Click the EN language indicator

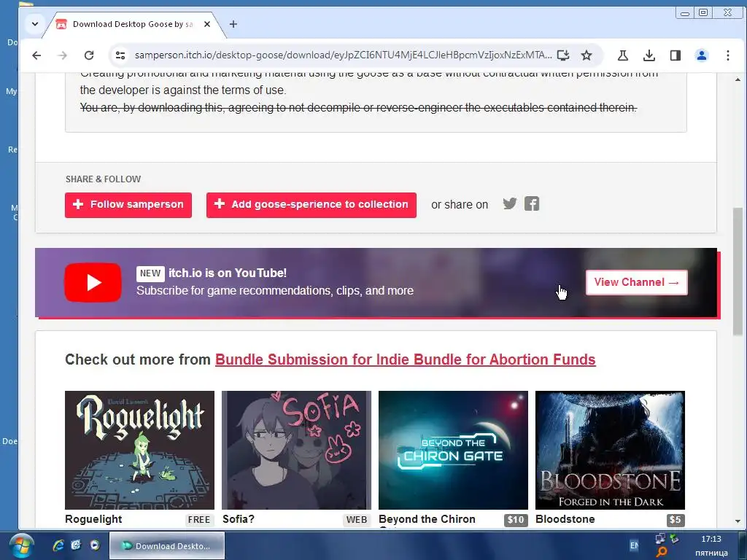[x=634, y=545]
